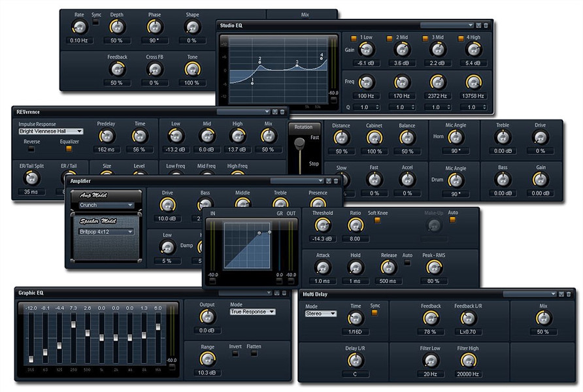Click the Multi Delay trash icon

(570, 295)
